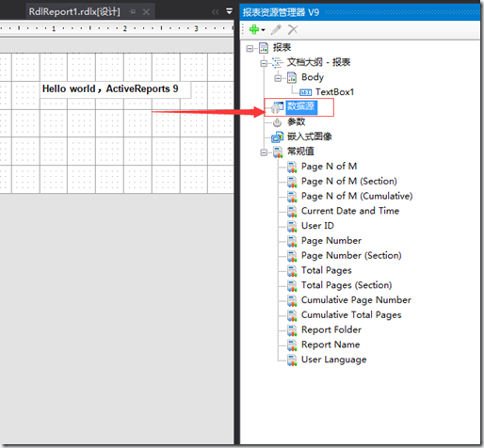Click icon beside Page N of M (Cumulative)
The width and height of the screenshot is (484, 448).
point(292,197)
